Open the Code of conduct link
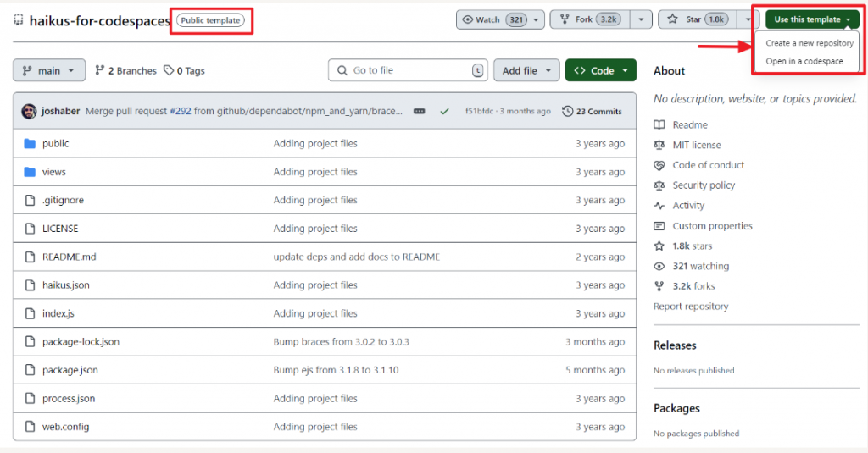The image size is (868, 453). tap(708, 165)
